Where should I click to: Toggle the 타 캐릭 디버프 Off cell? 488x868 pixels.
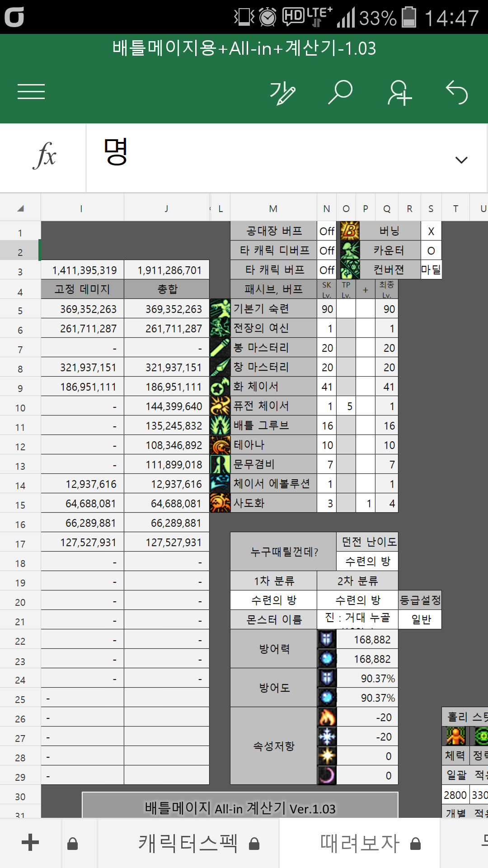(327, 250)
